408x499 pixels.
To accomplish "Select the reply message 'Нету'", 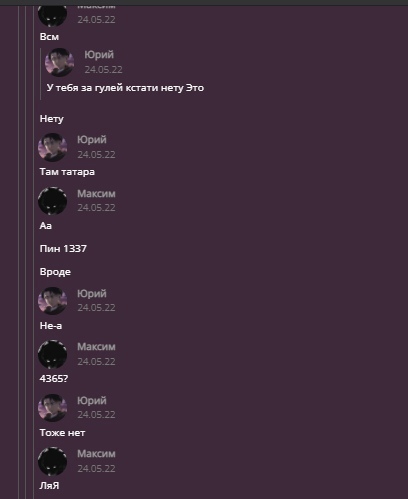I will 52,119.
